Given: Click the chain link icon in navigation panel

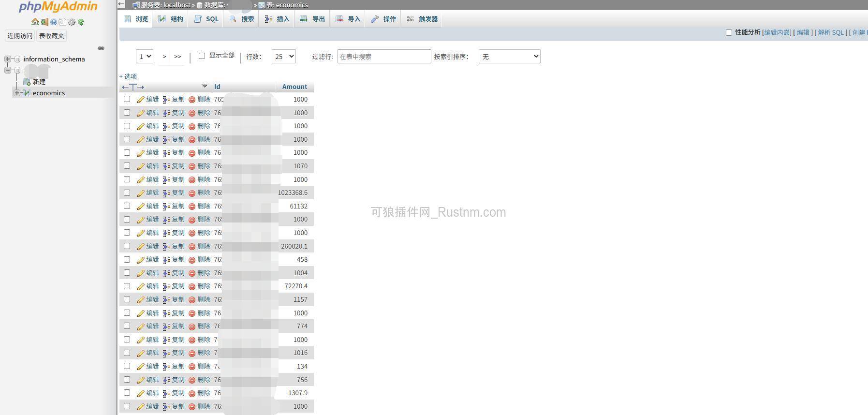Looking at the screenshot, I should click(101, 48).
